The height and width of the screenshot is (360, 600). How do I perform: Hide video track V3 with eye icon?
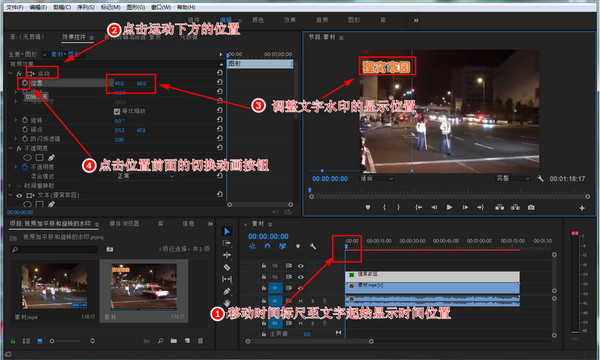(301, 266)
